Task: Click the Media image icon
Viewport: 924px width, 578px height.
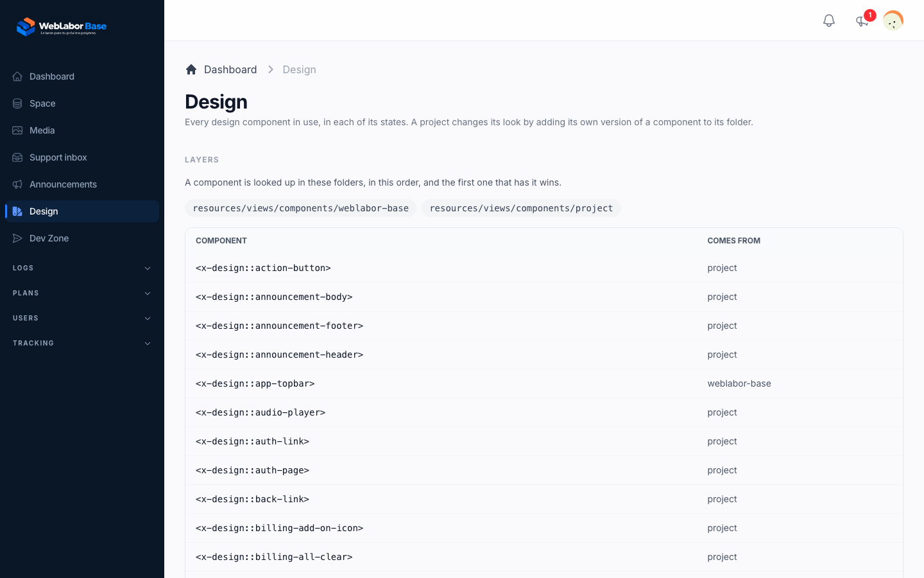Action: pos(17,130)
